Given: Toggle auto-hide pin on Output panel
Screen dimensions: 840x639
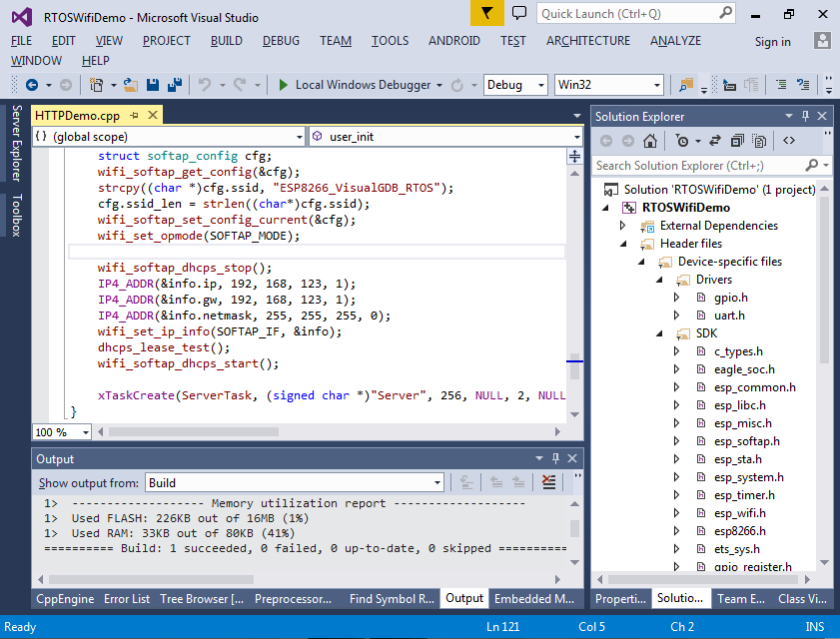Looking at the screenshot, I should coord(555,458).
